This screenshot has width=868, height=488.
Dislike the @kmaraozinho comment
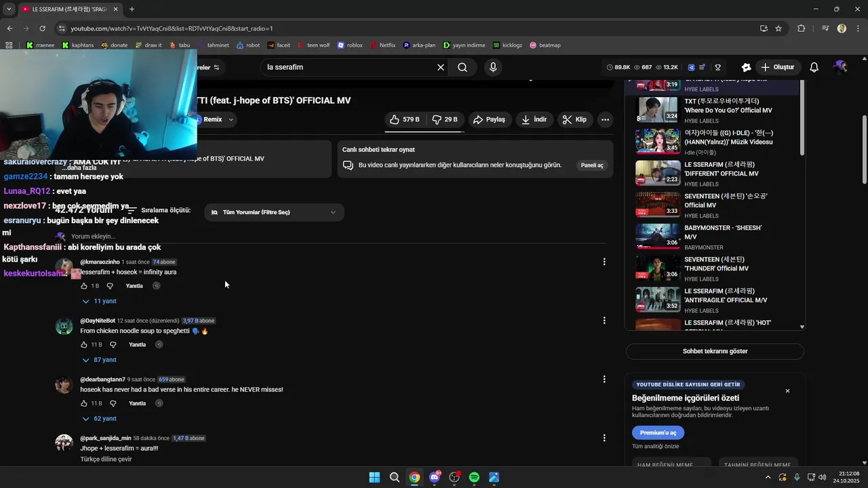pos(110,286)
